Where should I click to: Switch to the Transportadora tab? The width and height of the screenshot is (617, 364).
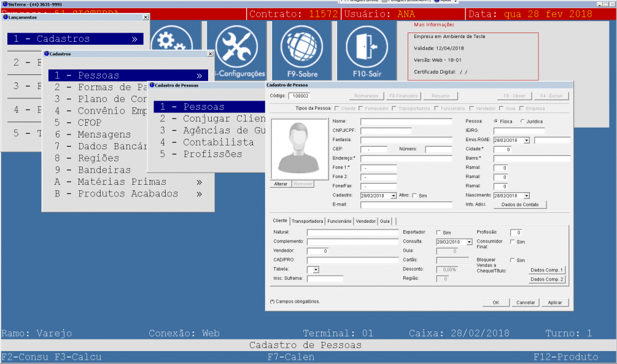coord(308,221)
